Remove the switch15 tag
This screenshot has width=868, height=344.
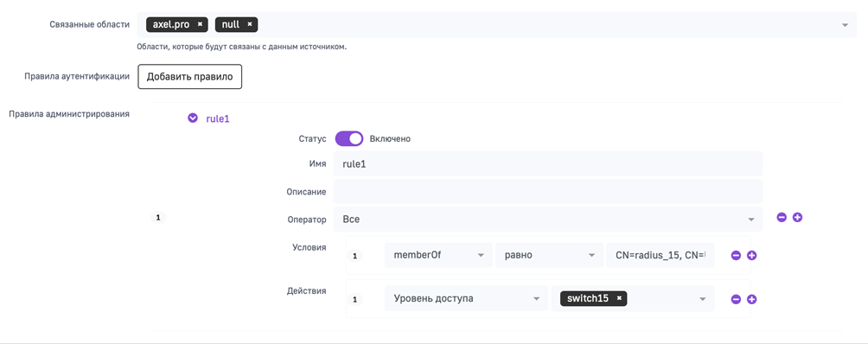point(620,298)
